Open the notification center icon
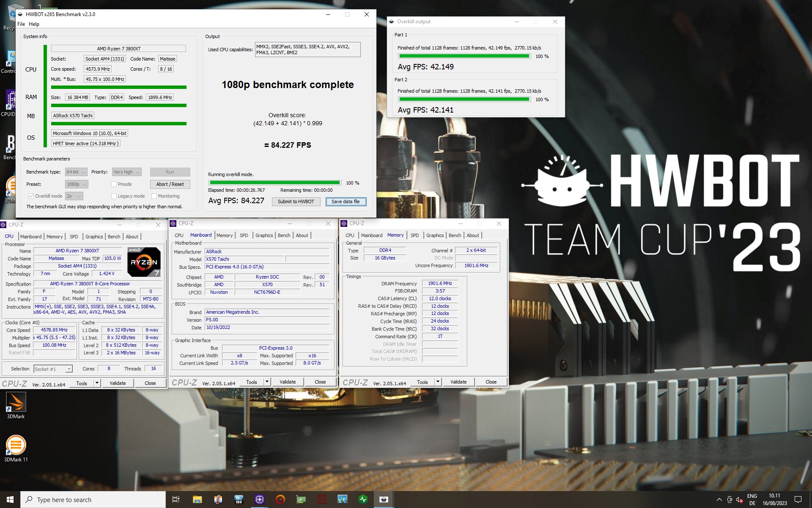 tap(798, 500)
